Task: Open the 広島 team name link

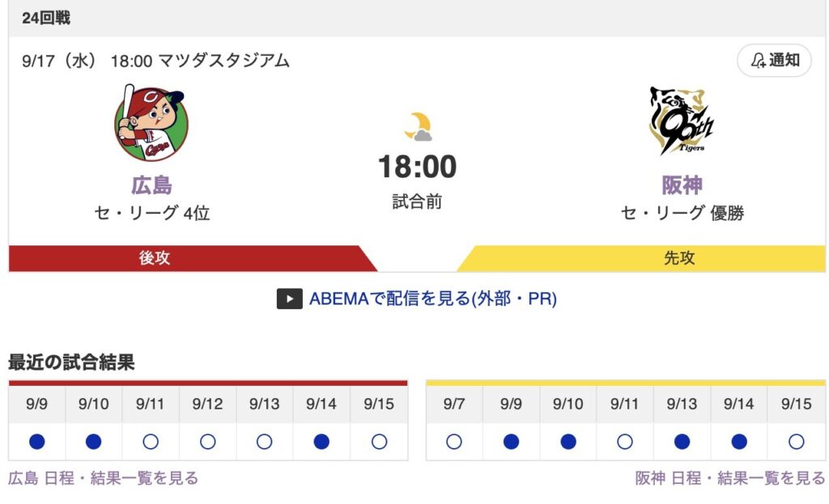Action: [x=151, y=185]
